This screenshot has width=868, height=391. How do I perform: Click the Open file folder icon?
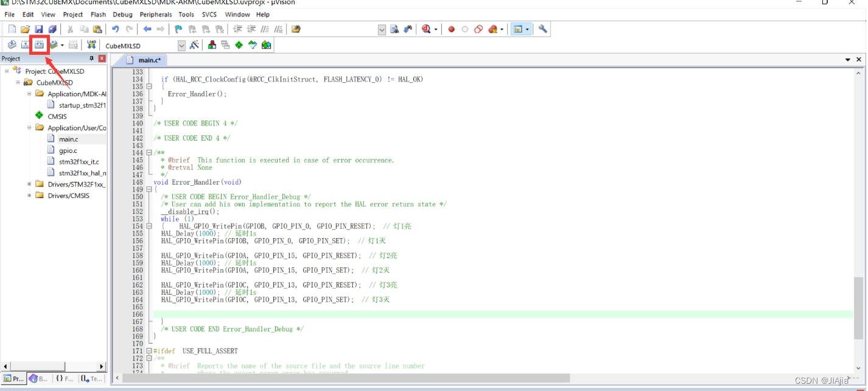(x=25, y=29)
